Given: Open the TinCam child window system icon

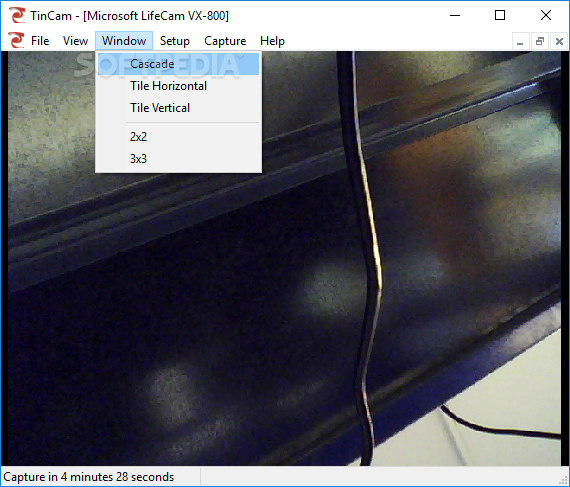Looking at the screenshot, I should [17, 40].
